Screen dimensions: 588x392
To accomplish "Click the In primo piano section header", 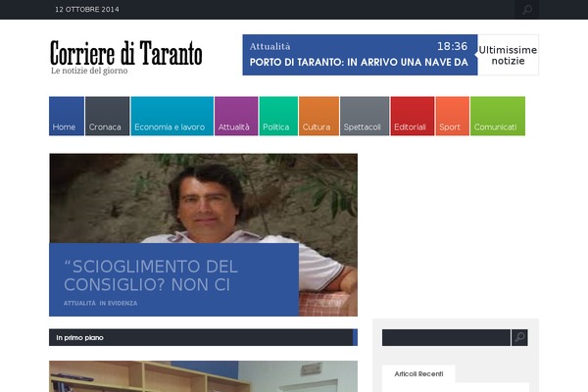I will coord(203,337).
